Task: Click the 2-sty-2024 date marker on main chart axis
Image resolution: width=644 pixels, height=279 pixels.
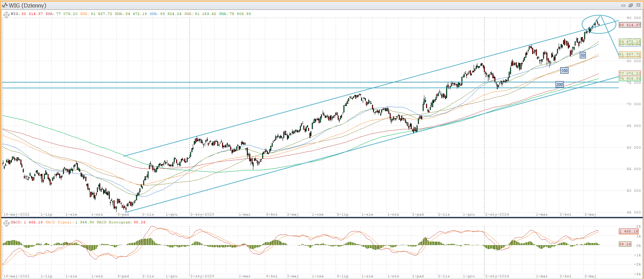Action: coord(497,215)
